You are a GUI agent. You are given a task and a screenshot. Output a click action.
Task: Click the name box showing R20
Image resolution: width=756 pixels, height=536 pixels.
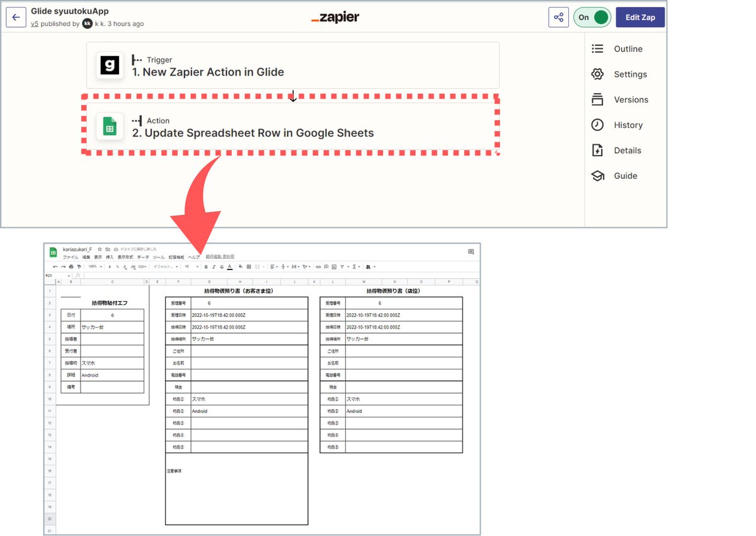[59, 276]
